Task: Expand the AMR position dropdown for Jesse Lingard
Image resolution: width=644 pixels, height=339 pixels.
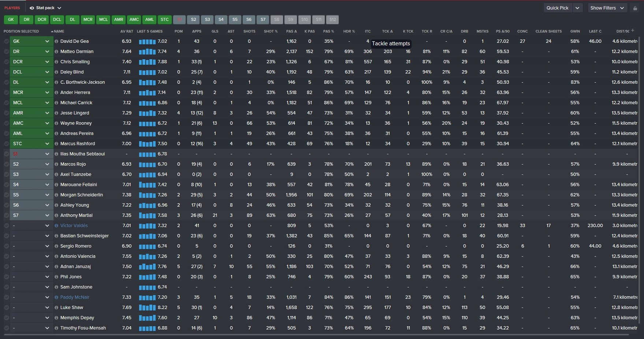Action: [31, 113]
